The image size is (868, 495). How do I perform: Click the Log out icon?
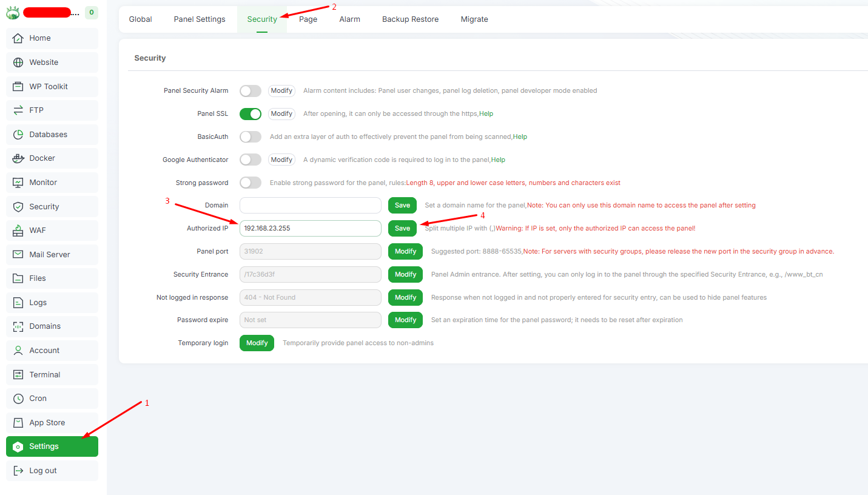(x=18, y=471)
